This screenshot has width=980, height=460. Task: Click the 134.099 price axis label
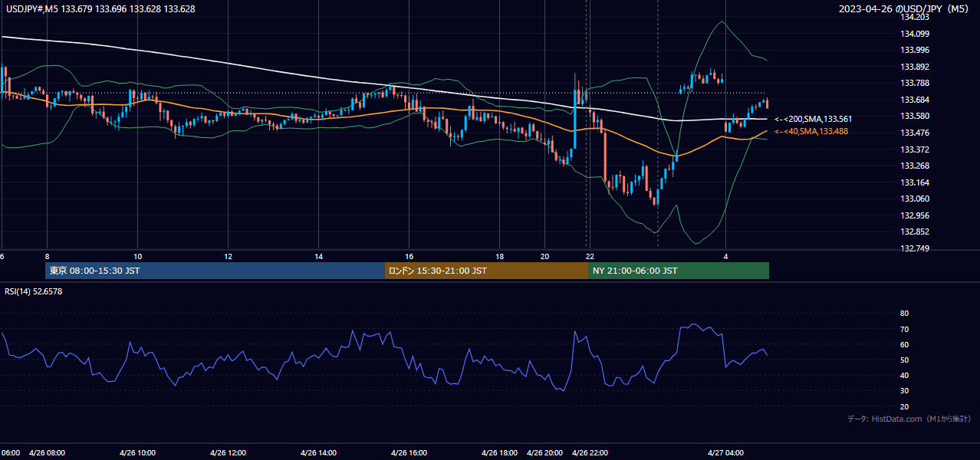(x=915, y=34)
